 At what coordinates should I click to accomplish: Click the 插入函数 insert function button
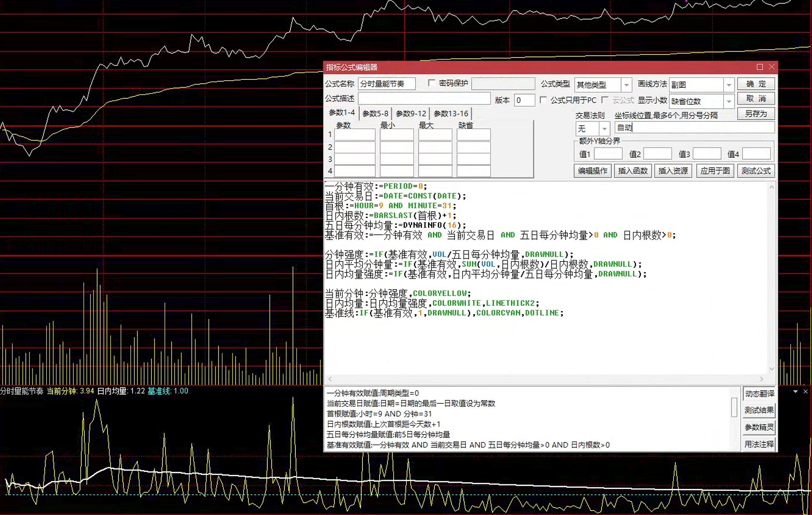point(633,171)
